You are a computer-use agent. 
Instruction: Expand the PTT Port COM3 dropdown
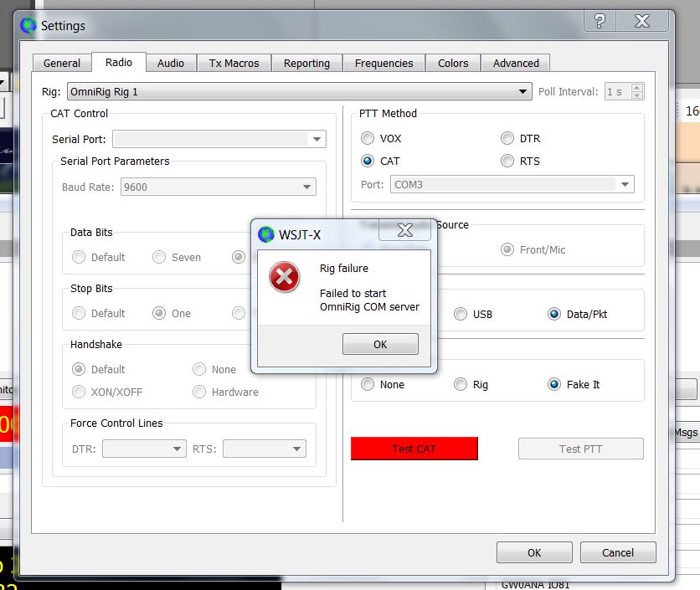coord(512,184)
